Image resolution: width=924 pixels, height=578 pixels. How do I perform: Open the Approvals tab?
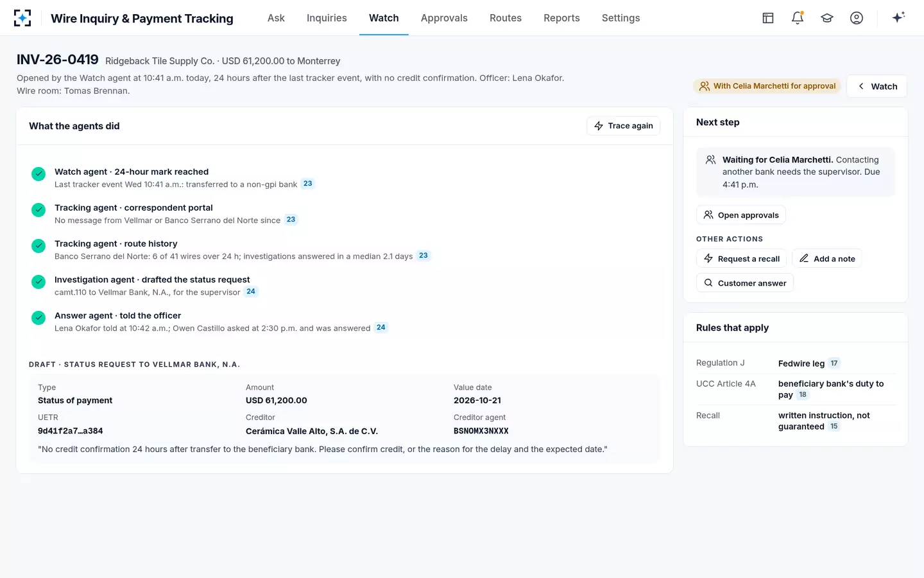(x=444, y=18)
